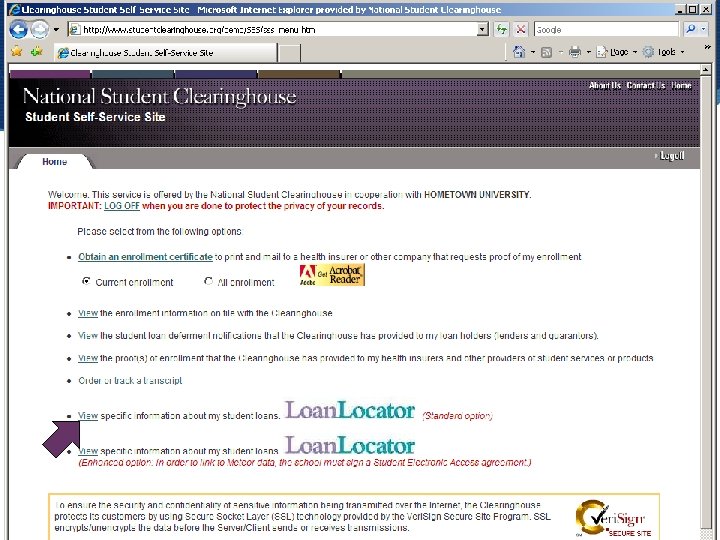Screen dimensions: 720x540
Task: Click the VeriSign Secure Site seal
Action: coord(613,518)
